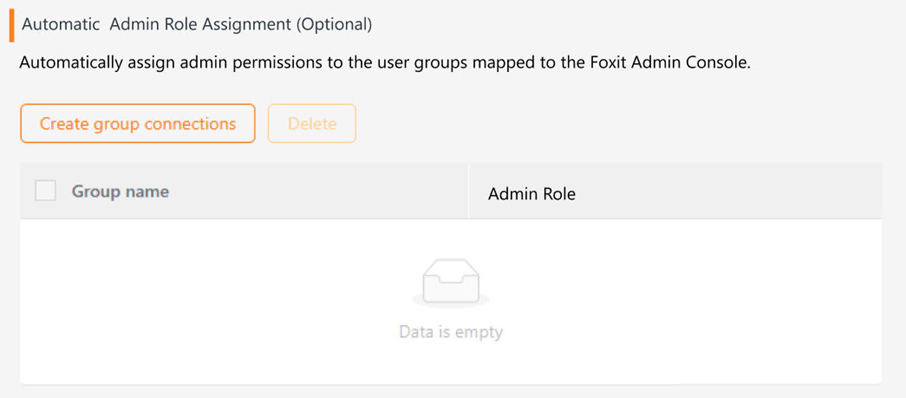Click the Create group connections button
This screenshot has width=906, height=398.
coord(138,123)
